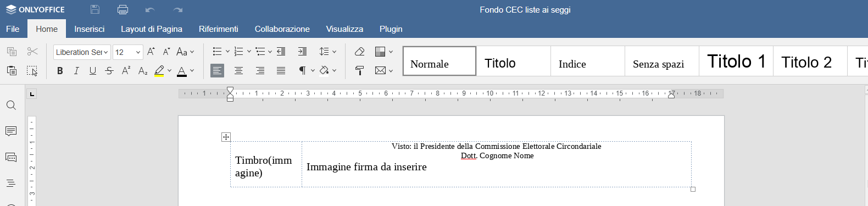This screenshot has width=868, height=206.
Task: Click the table resize handle at corner
Action: coord(693,189)
